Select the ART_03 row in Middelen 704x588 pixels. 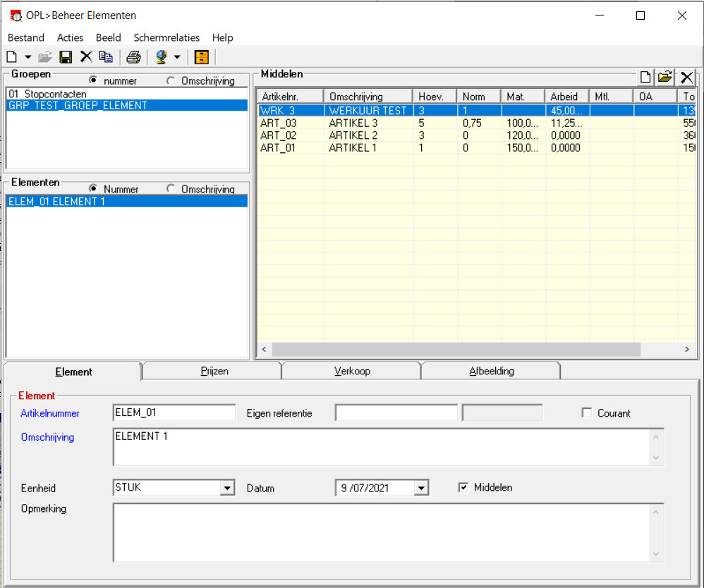point(476,123)
